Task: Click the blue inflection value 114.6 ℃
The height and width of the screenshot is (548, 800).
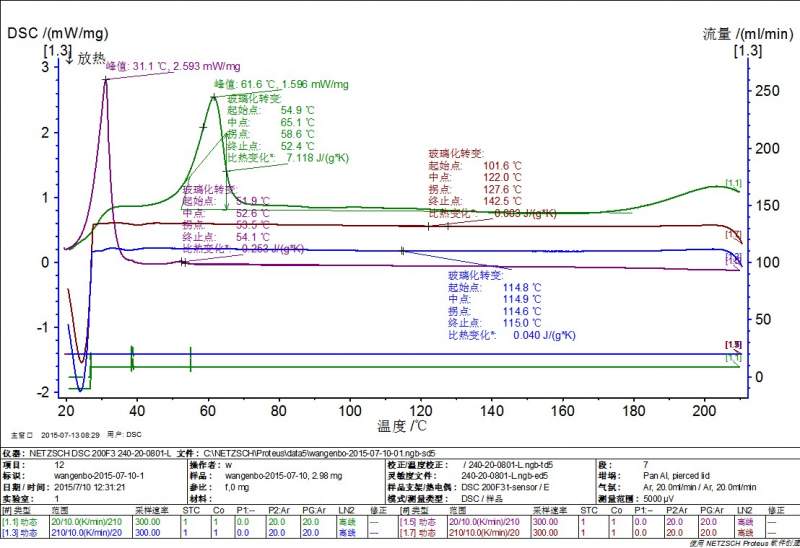Action: [x=522, y=311]
